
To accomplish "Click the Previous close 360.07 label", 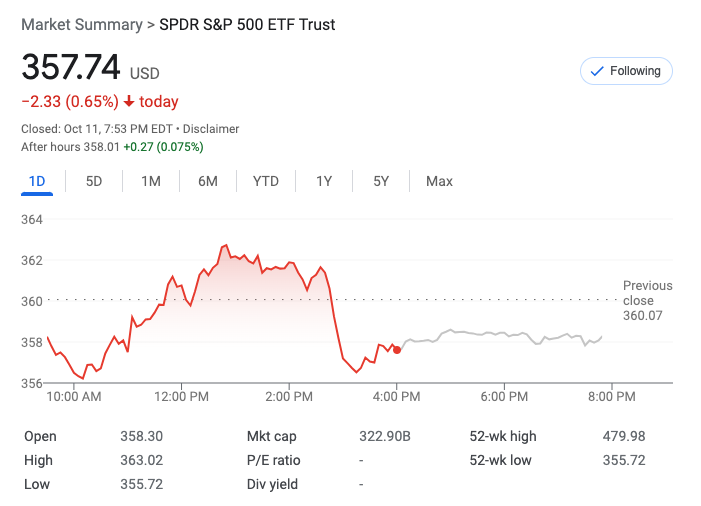I will click(x=647, y=300).
